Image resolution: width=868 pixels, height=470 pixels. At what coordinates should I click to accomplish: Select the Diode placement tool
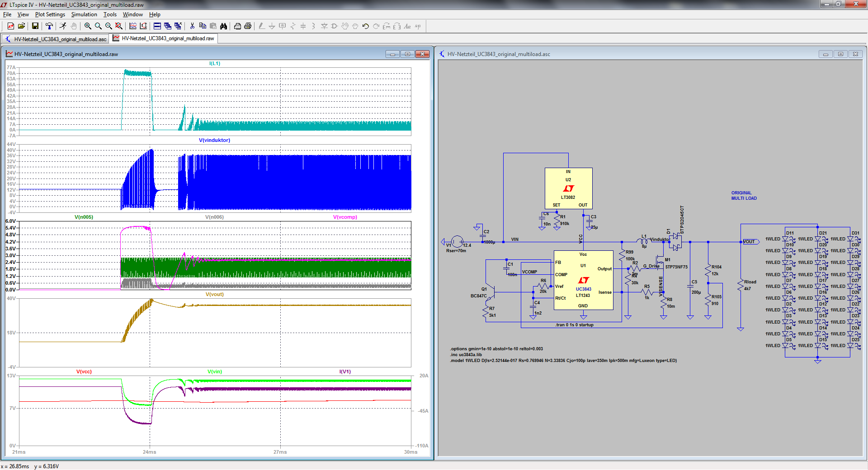pyautogui.click(x=324, y=26)
